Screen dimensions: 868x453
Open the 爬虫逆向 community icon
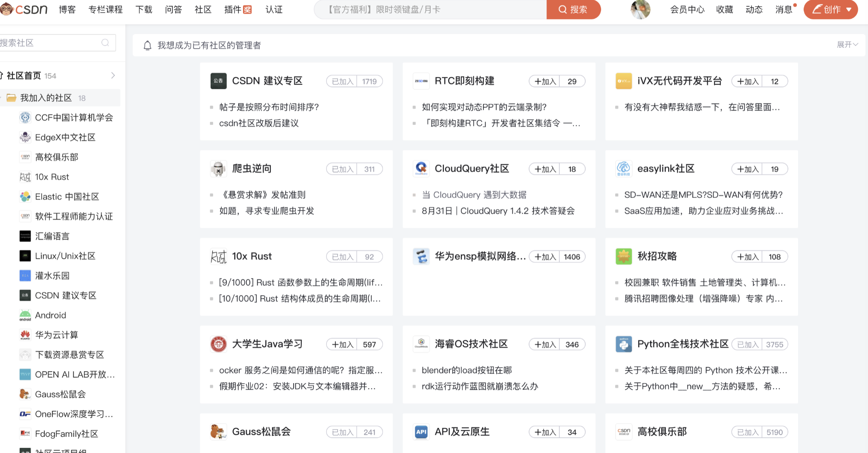tap(219, 168)
